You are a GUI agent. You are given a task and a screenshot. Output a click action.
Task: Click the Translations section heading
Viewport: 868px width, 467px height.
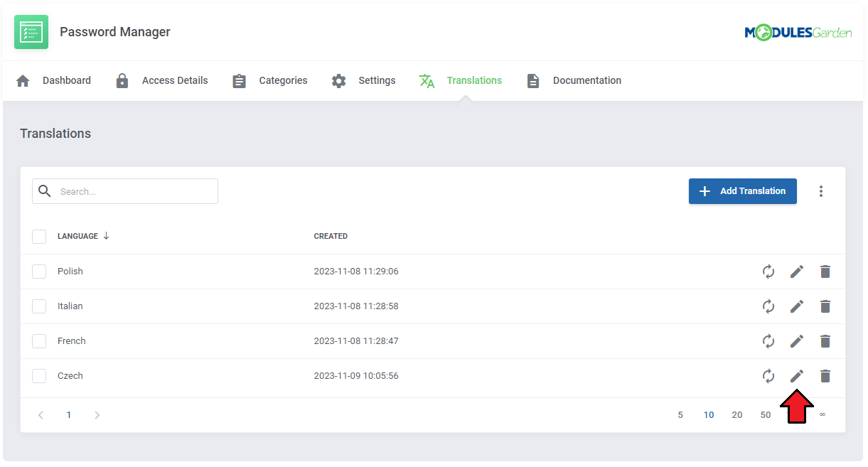(55, 134)
